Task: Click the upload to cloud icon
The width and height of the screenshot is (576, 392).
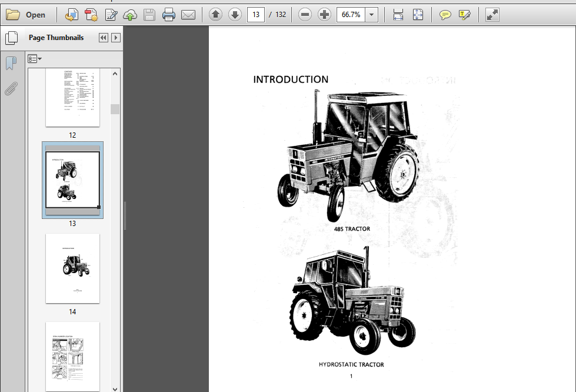Action: click(130, 15)
